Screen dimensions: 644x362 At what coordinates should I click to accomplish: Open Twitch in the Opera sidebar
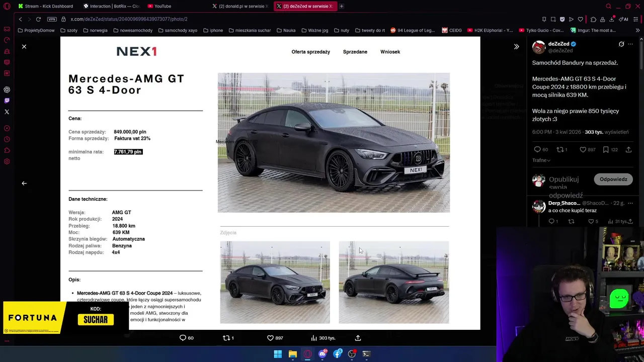tap(7, 101)
